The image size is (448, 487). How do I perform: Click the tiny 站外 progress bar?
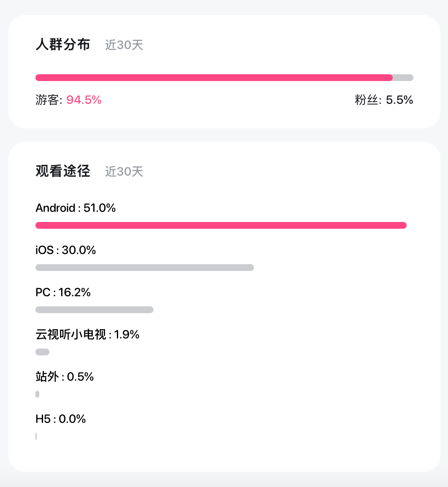38,394
